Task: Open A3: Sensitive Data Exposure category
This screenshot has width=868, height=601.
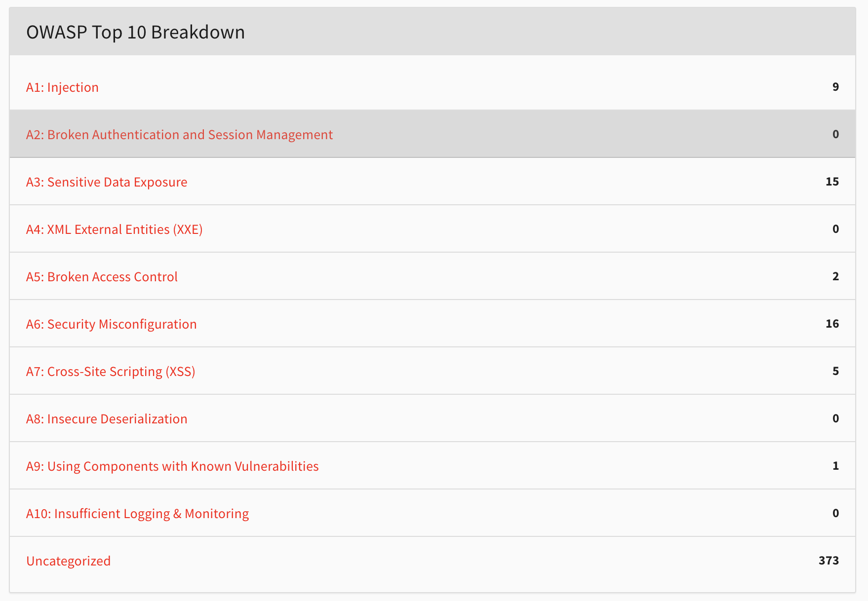Action: (x=107, y=182)
